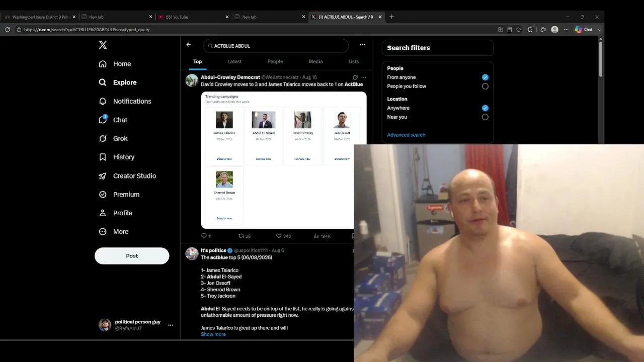This screenshot has height=362, width=644.
Task: Open the Grok icon in the sidebar
Action: click(x=103, y=138)
